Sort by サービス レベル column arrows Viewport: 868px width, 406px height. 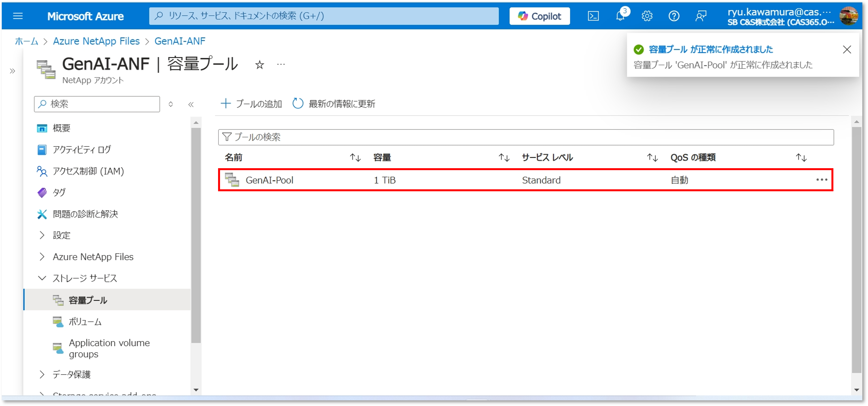coord(652,157)
